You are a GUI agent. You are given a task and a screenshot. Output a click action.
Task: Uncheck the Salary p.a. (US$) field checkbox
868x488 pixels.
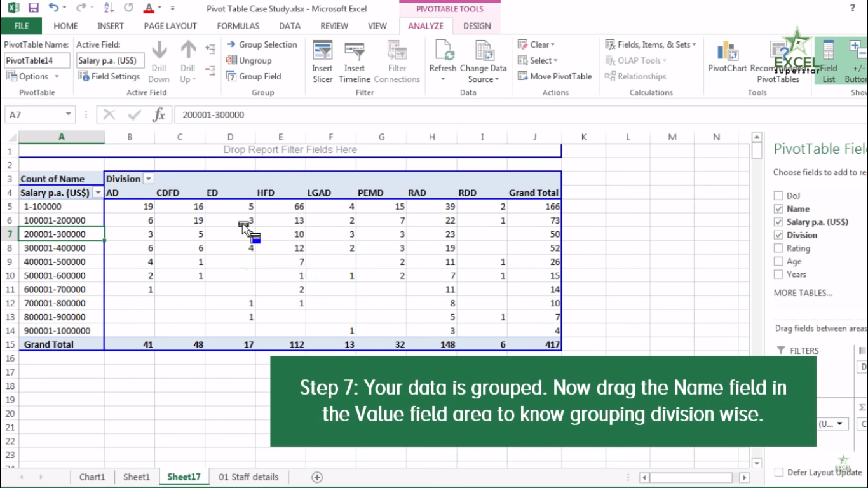click(778, 222)
